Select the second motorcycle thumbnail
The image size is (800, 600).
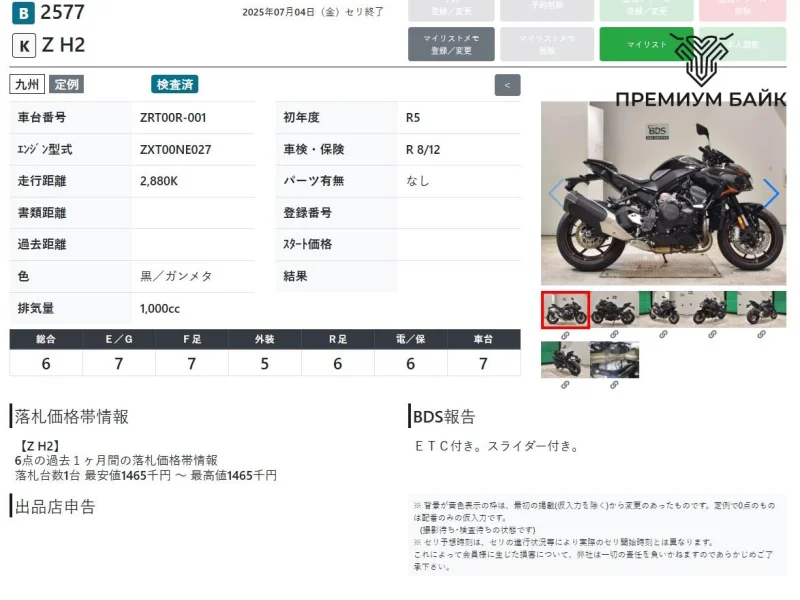coord(614,309)
